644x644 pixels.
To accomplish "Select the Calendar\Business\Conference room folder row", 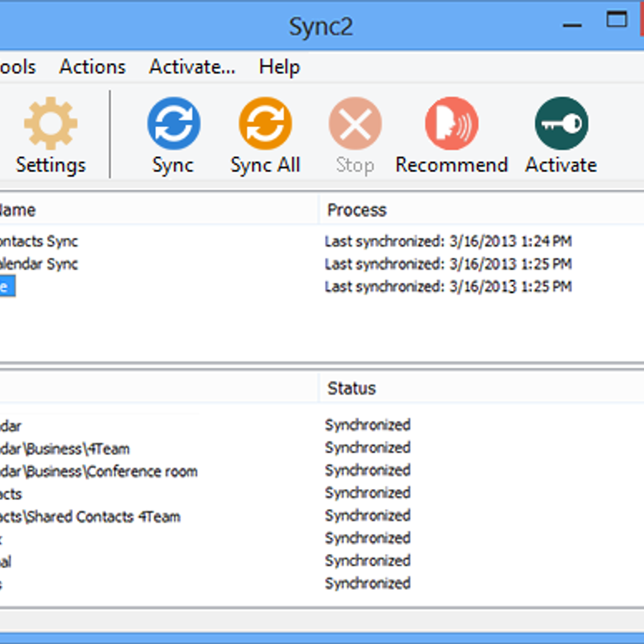I will (x=99, y=472).
